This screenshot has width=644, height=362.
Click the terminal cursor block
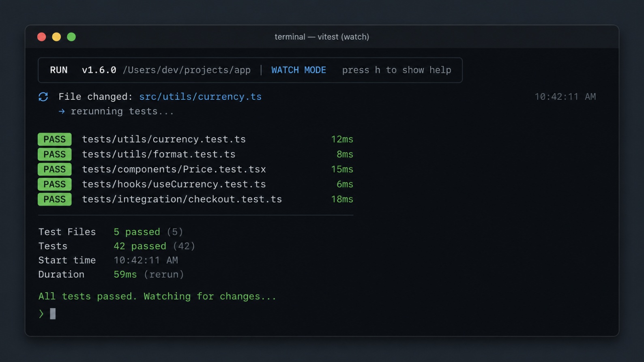tap(53, 313)
